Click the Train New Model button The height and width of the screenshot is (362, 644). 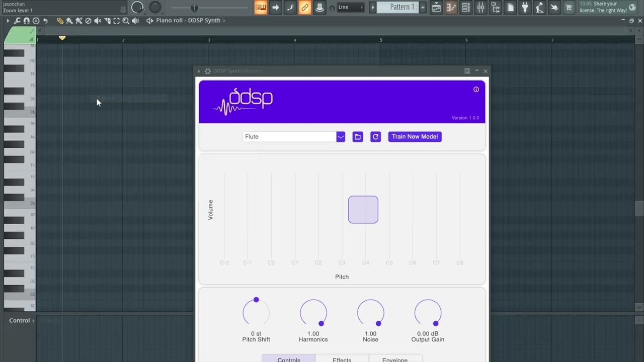415,137
